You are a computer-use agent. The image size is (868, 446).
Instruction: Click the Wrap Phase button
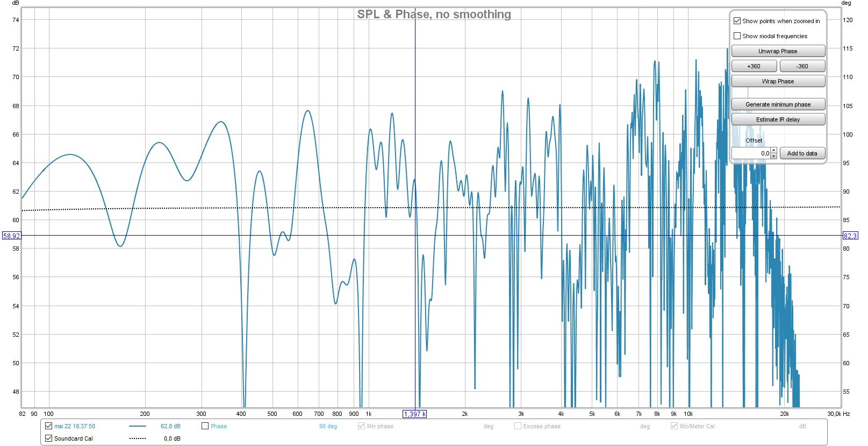coord(778,81)
